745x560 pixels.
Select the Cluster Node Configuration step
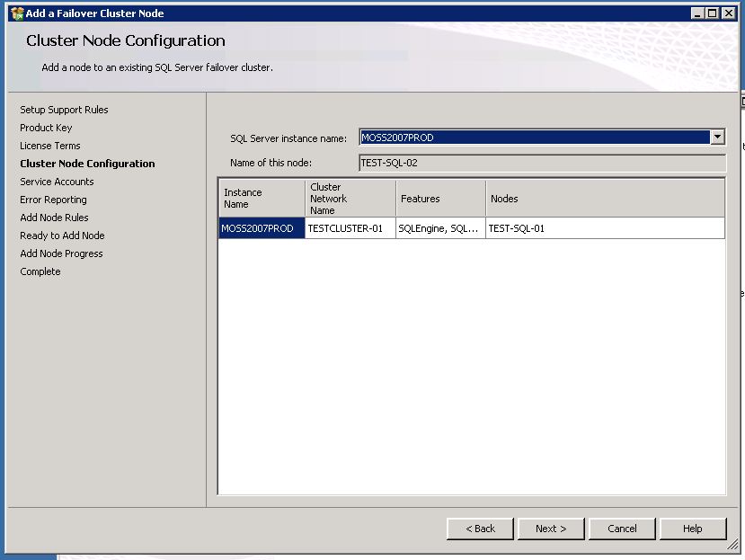(87, 164)
